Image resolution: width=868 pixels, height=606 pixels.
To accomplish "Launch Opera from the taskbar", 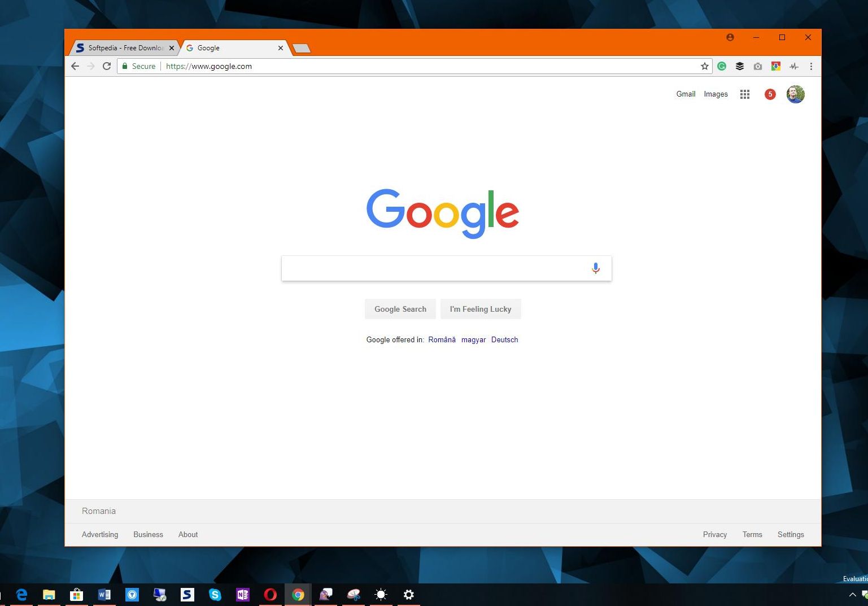I will pos(270,594).
